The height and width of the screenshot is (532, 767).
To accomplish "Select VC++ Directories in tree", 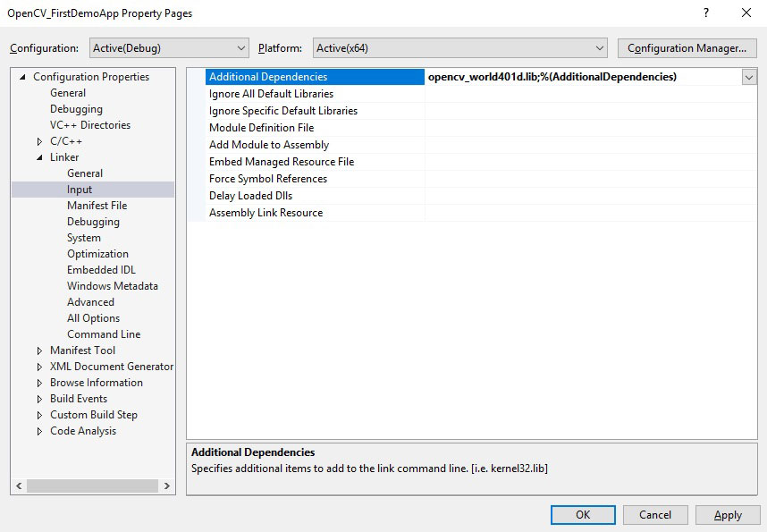I will [x=89, y=125].
